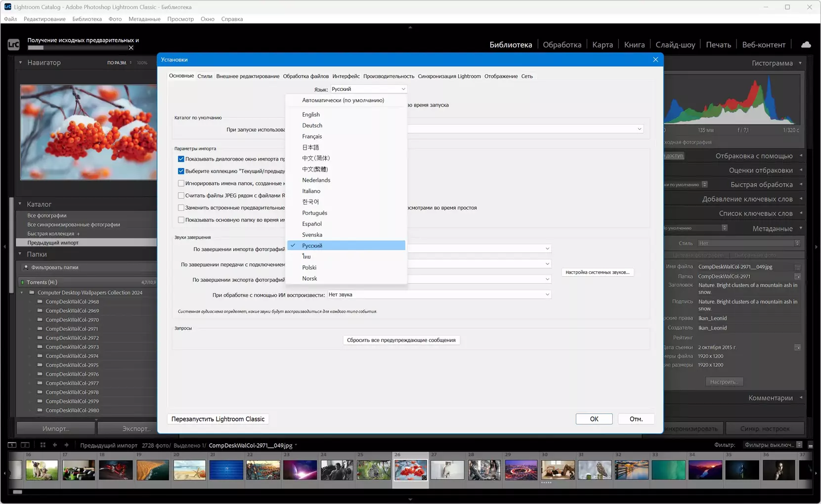This screenshot has width=821, height=504.
Task: Tick the treat JPEG files next to raw checkbox
Action: click(x=181, y=196)
